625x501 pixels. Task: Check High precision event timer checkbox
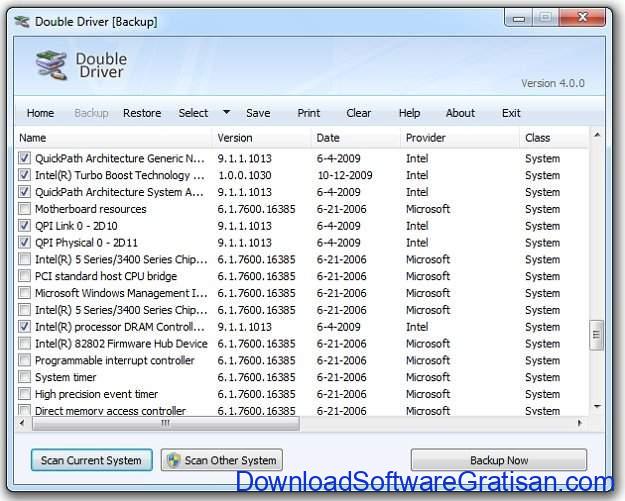(x=24, y=394)
